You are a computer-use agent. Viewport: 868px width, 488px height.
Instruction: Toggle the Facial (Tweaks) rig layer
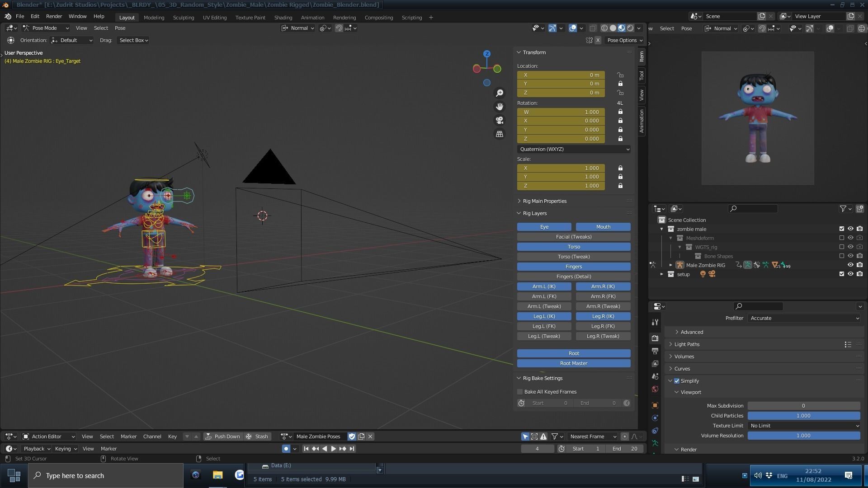(x=573, y=237)
